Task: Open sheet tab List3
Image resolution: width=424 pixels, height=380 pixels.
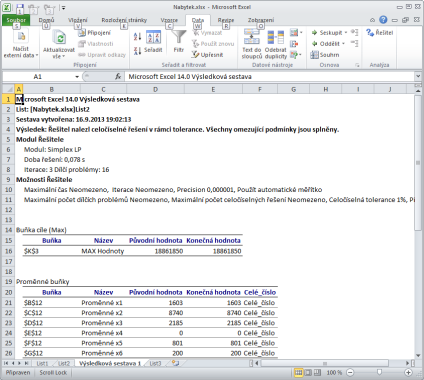Action: (155, 363)
